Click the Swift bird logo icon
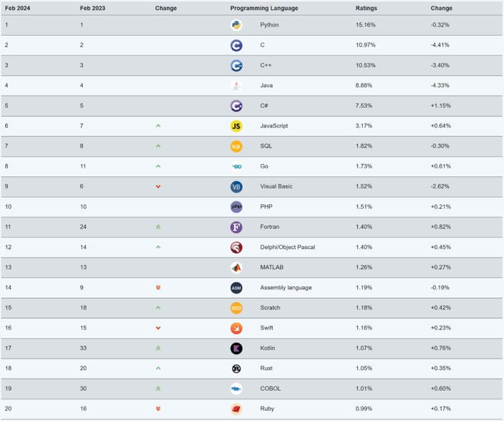Viewport: 504px width, 421px height. pyautogui.click(x=236, y=328)
